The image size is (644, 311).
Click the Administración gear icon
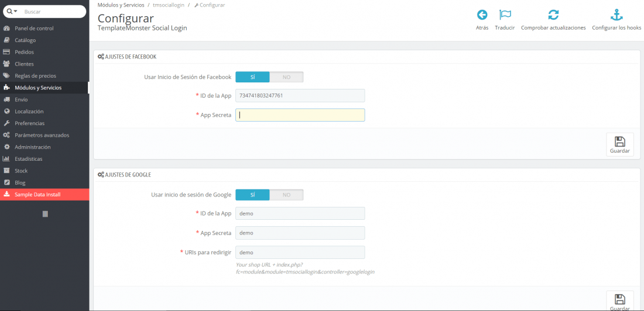(x=6, y=147)
